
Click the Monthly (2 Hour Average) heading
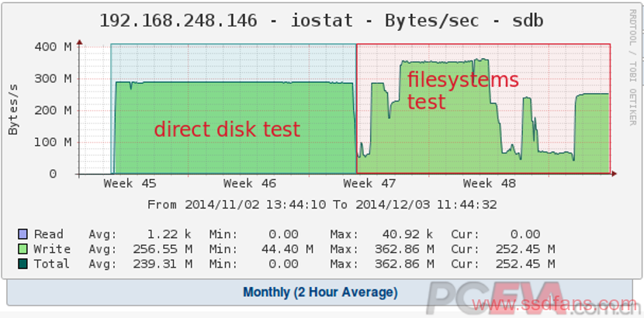[x=320, y=292]
